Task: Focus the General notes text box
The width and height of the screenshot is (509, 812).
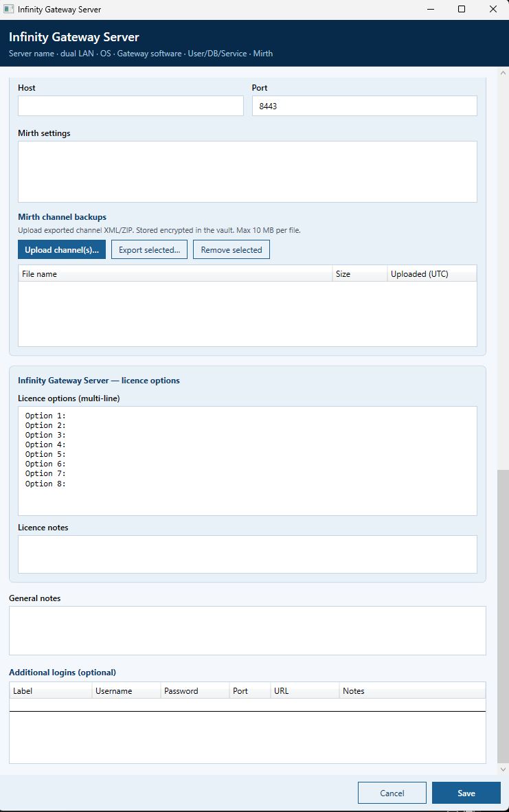Action: pos(247,630)
